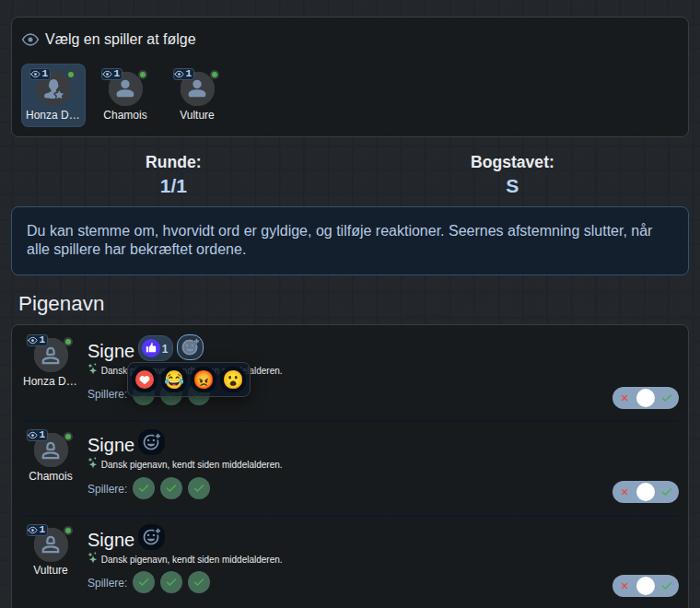Click the sparkle icon in Honza's word row

pos(92,369)
